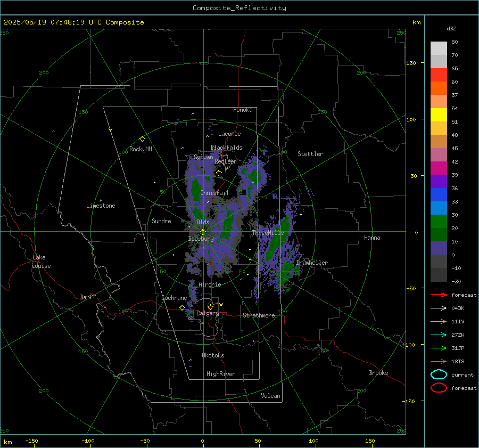
Task: Click the Hanna city label
Action: point(372,237)
